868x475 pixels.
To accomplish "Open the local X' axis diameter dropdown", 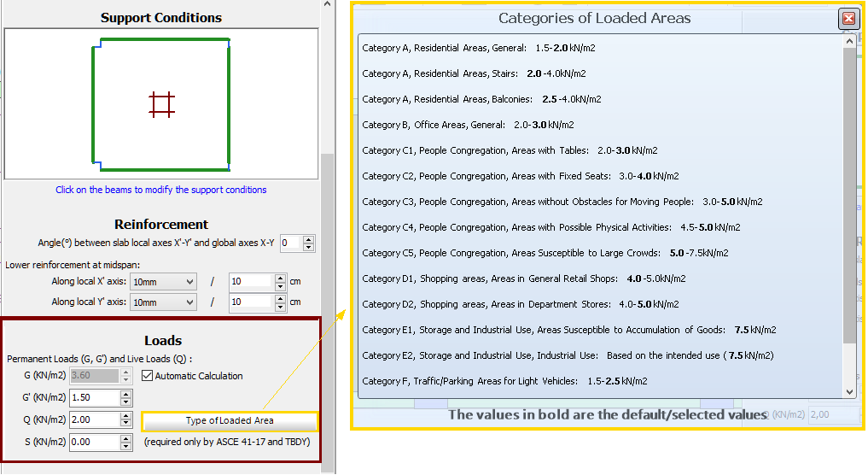I will click(x=163, y=281).
